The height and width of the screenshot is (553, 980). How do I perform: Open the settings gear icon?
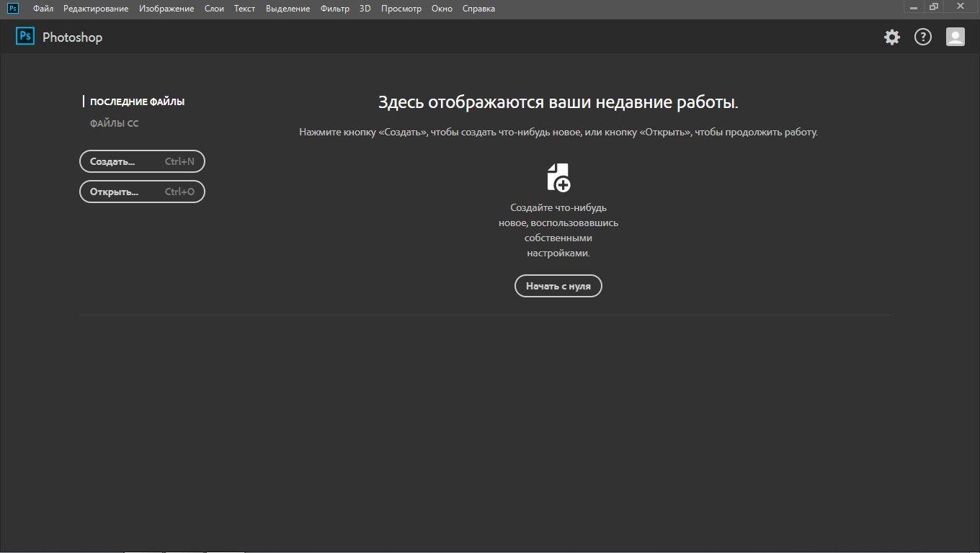pyautogui.click(x=892, y=37)
